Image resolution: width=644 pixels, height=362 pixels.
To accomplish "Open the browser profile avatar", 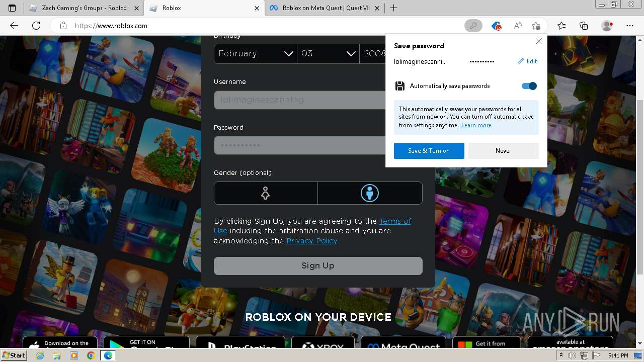I will coord(607,26).
